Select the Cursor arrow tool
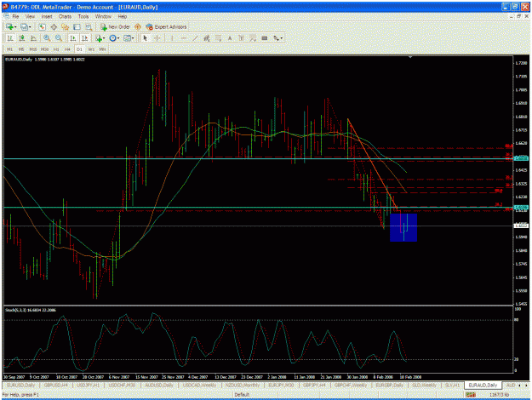 pyautogui.click(x=146, y=38)
